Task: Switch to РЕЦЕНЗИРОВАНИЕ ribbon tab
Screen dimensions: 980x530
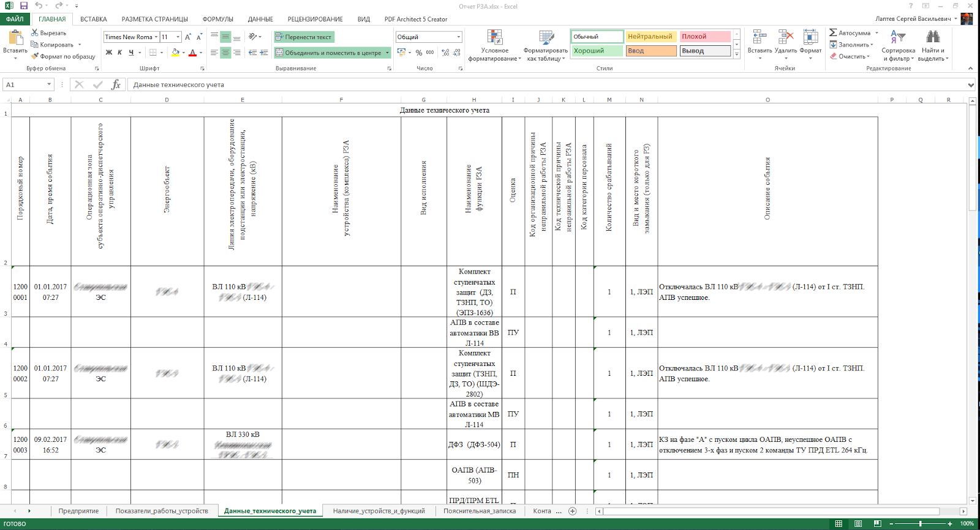Action: pyautogui.click(x=315, y=19)
